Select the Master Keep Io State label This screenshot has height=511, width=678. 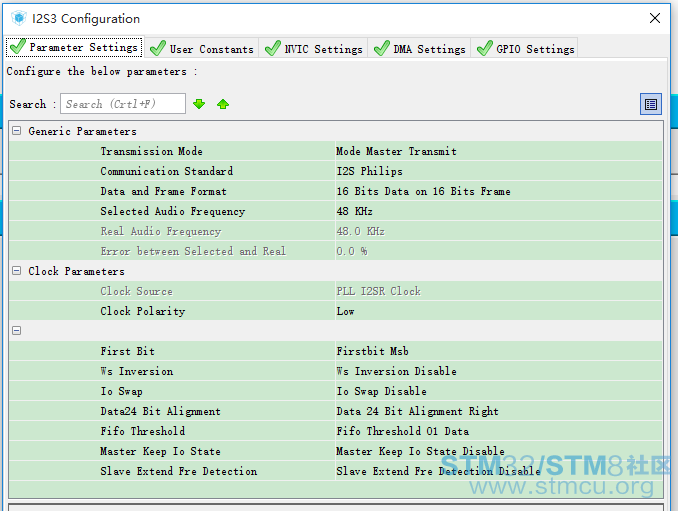160,451
